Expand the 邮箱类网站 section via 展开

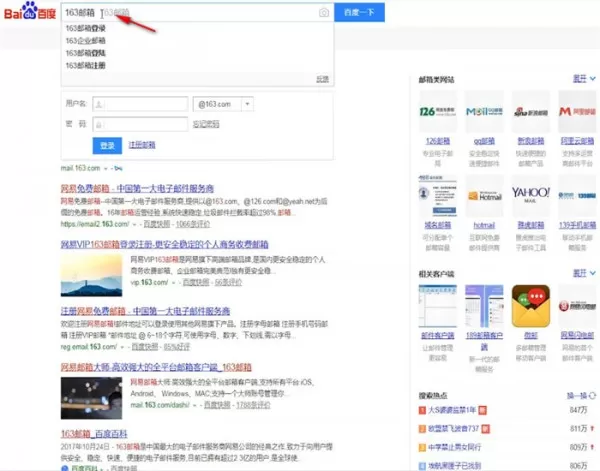click(x=584, y=79)
